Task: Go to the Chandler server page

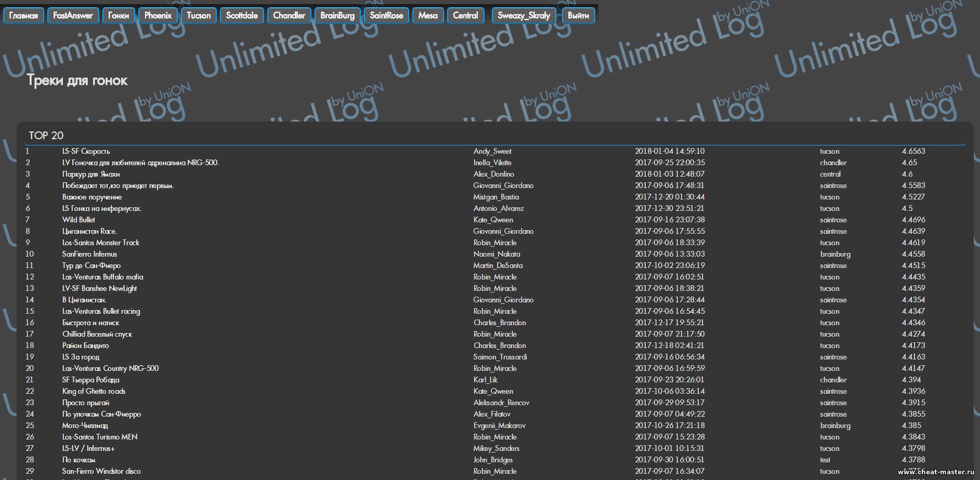Action: point(289,16)
